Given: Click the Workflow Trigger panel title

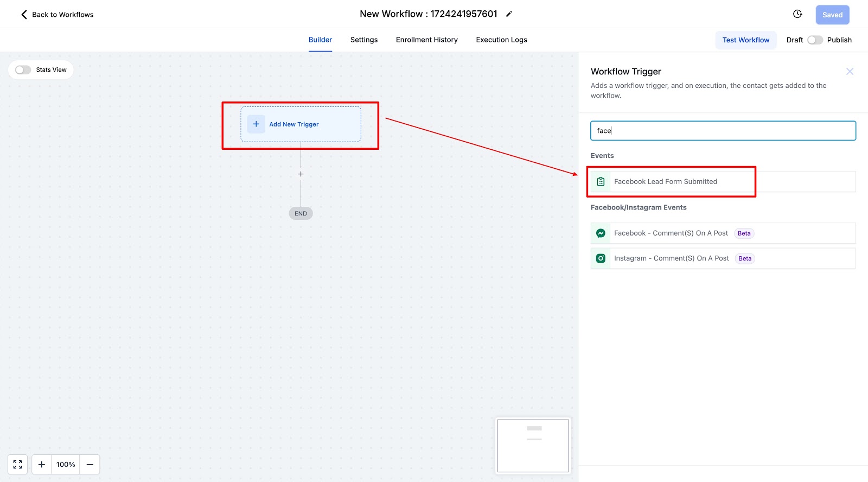Looking at the screenshot, I should click(x=626, y=72).
